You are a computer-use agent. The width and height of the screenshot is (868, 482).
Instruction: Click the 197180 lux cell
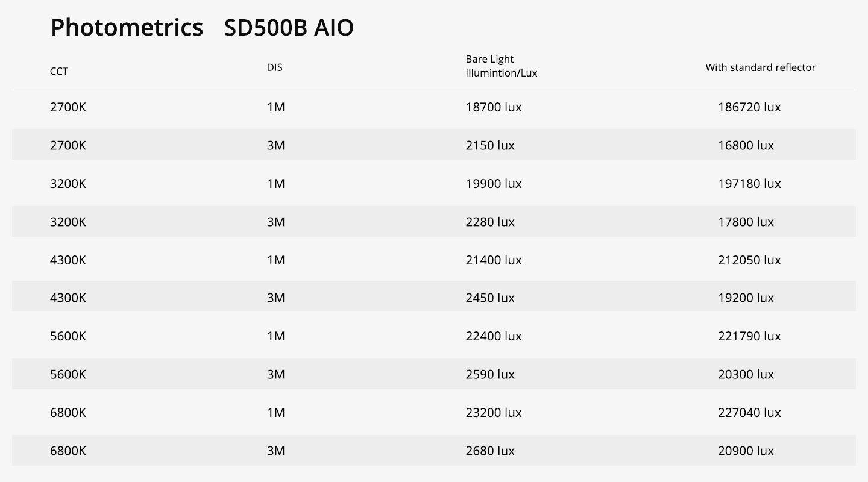coord(749,184)
